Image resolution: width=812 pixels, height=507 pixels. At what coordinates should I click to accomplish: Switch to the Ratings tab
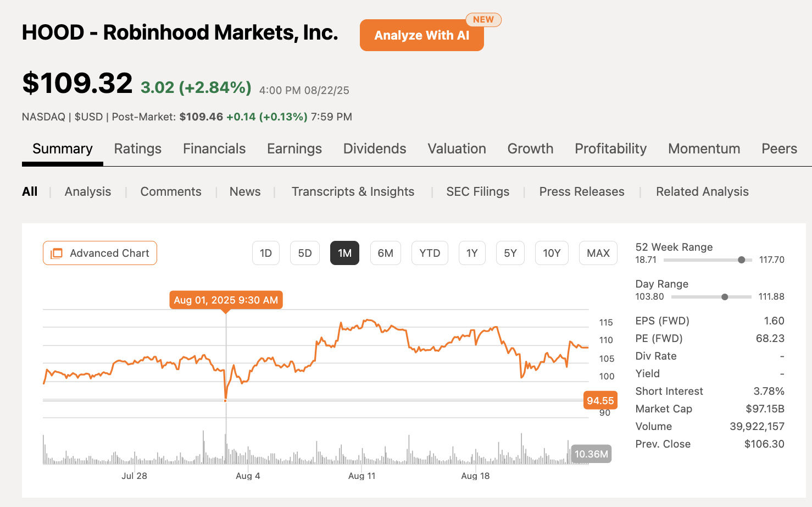tap(137, 148)
